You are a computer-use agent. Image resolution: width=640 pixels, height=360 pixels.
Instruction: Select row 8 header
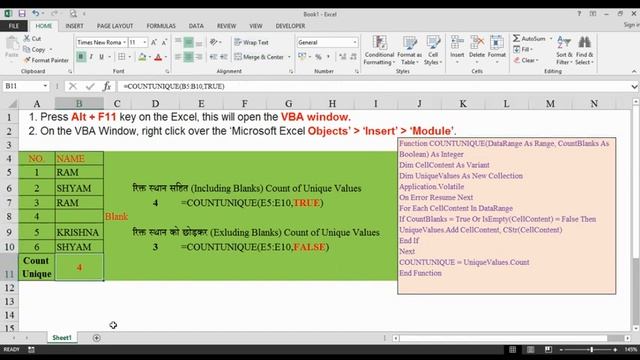point(9,216)
